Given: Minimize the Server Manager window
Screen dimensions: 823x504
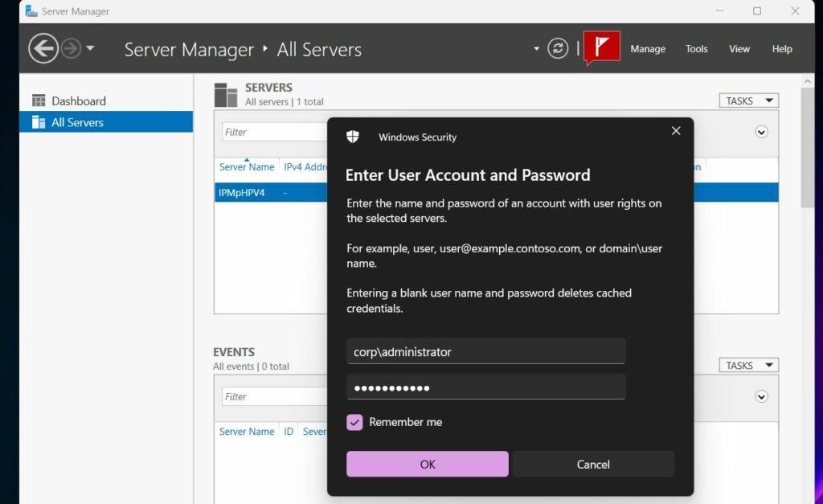Looking at the screenshot, I should coord(719,11).
